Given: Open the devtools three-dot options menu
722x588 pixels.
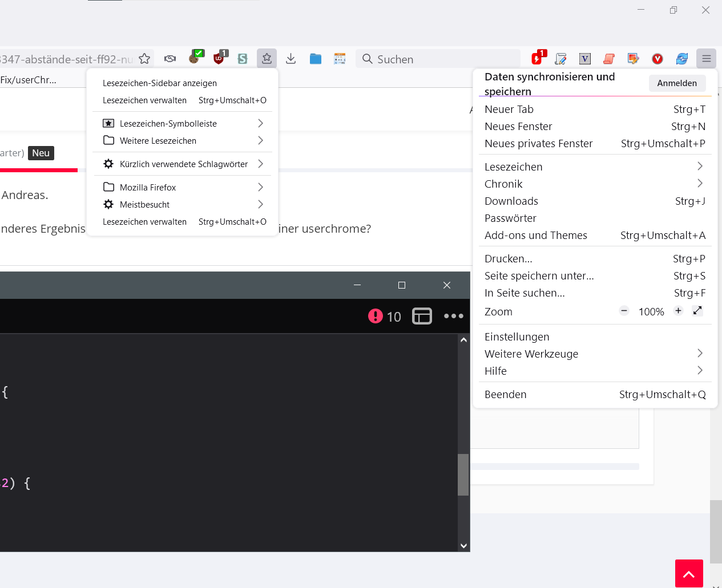Looking at the screenshot, I should tap(454, 316).
